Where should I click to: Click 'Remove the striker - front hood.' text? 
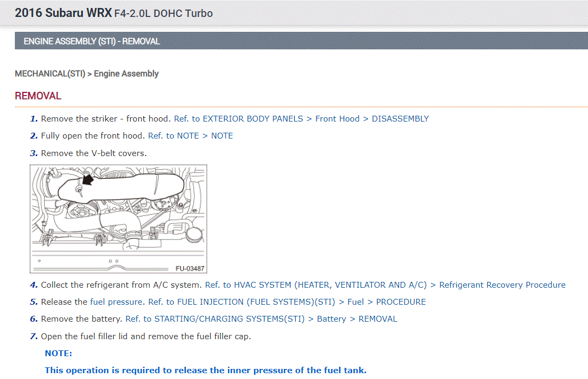(x=106, y=119)
